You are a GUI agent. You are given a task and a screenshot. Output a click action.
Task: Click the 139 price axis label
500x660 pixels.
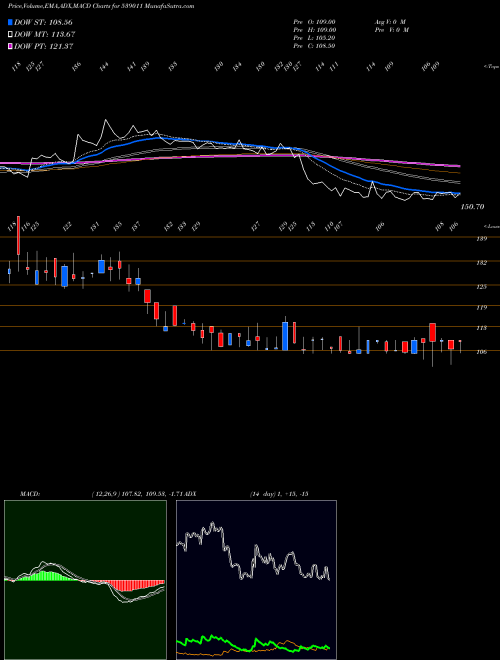pos(482,239)
